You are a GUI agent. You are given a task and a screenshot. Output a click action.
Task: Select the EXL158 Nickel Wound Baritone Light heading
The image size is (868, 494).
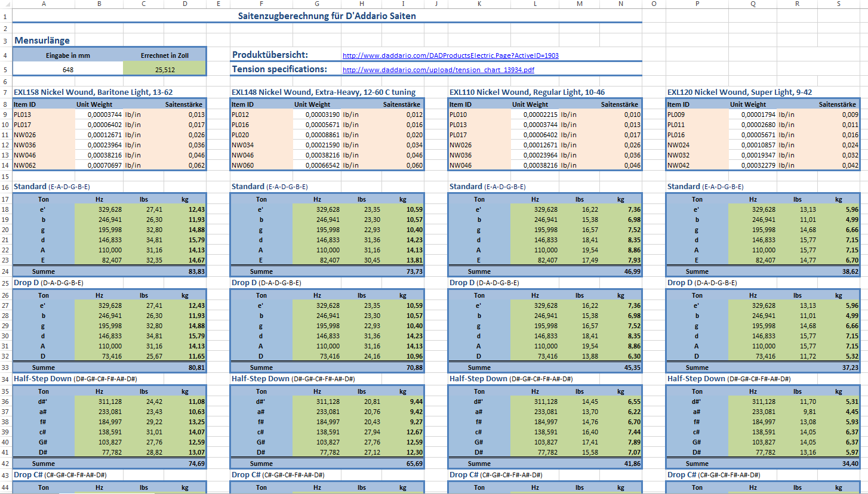click(93, 92)
